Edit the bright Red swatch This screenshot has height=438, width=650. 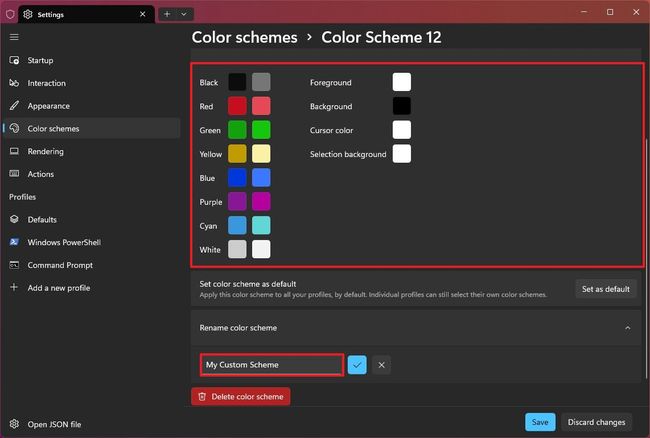pyautogui.click(x=261, y=106)
